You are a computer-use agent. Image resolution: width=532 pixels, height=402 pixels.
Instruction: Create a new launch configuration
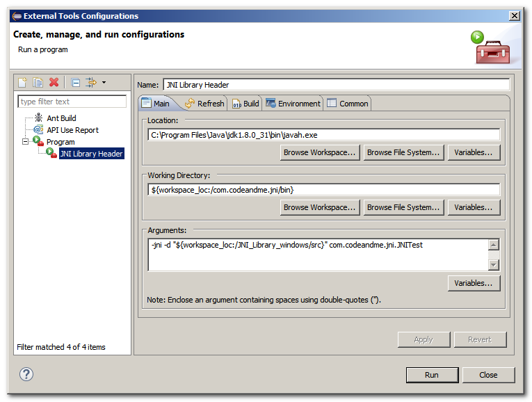click(x=22, y=83)
